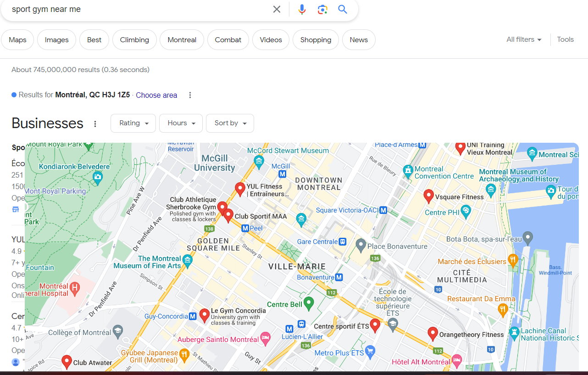588x375 pixels.
Task: Open the Rating filter dropdown
Action: (x=134, y=123)
